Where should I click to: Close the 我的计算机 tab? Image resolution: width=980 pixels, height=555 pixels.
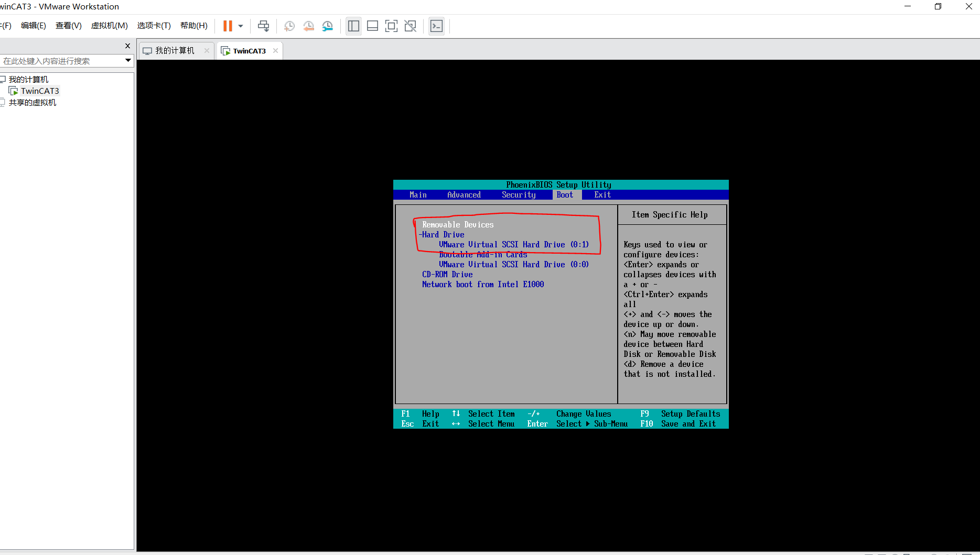(207, 51)
